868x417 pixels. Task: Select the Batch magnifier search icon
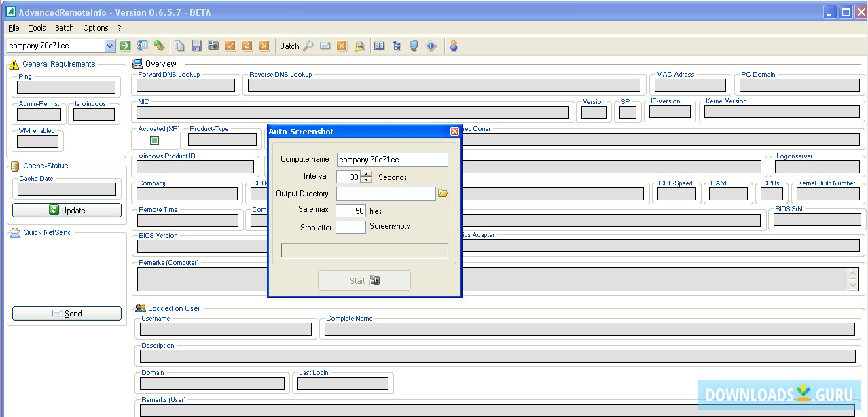click(x=307, y=46)
